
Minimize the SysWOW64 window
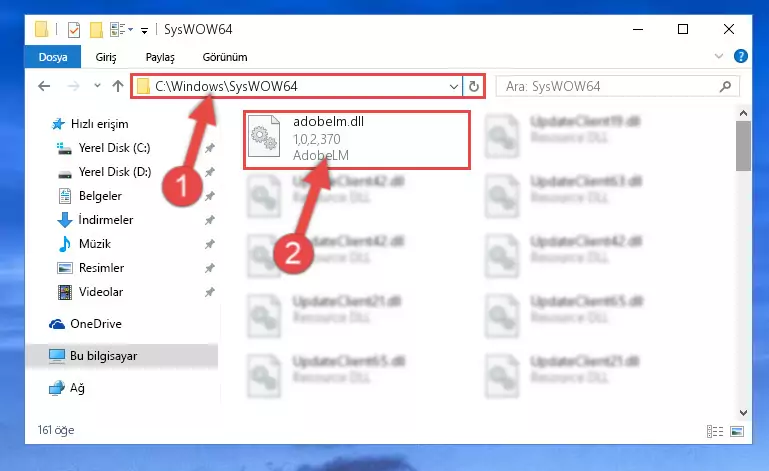click(638, 29)
